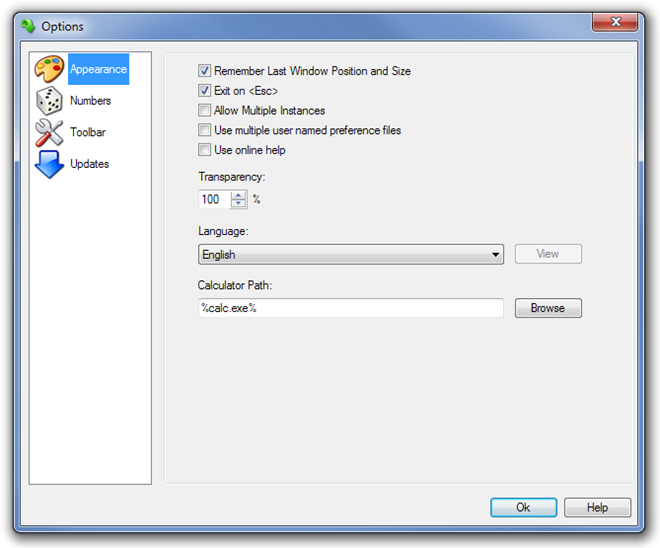This screenshot has height=548, width=660.
Task: Decrease transparency with the spinner down arrow
Action: point(239,203)
